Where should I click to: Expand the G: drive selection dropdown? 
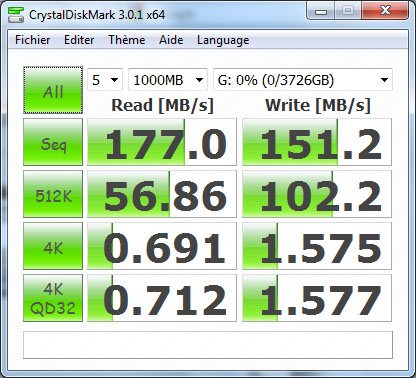[x=303, y=80]
